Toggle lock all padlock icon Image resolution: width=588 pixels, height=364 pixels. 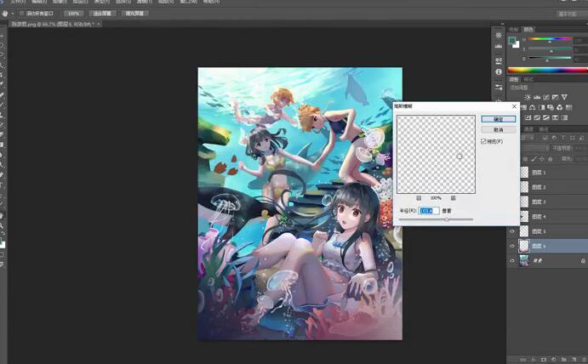pyautogui.click(x=550, y=159)
